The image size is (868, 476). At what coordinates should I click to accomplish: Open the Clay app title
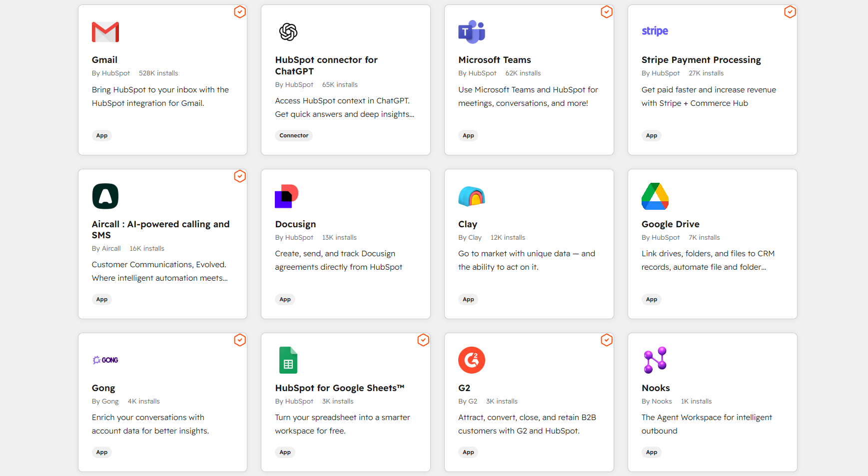[468, 224]
